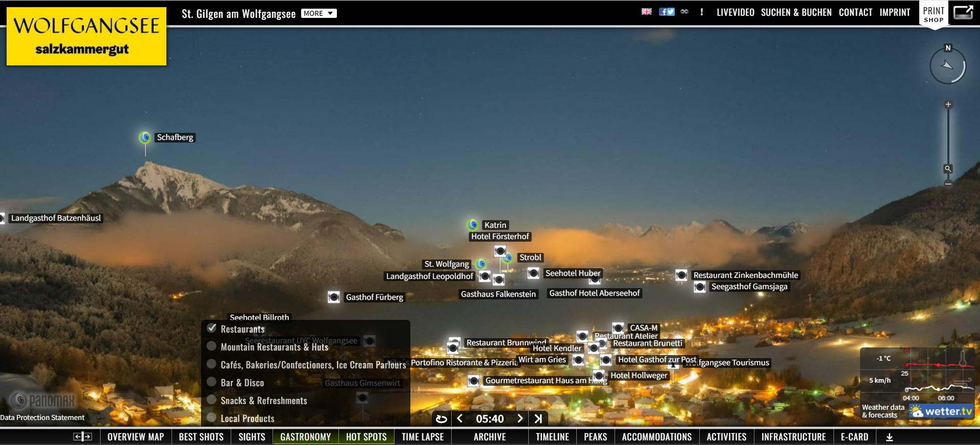
Task: Enable the Bar & Disco filter
Action: pos(211,382)
